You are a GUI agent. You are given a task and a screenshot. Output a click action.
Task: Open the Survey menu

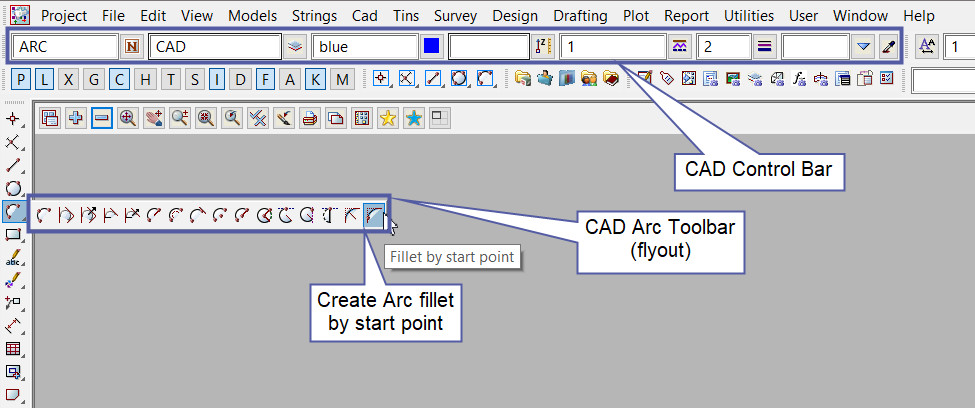455,16
